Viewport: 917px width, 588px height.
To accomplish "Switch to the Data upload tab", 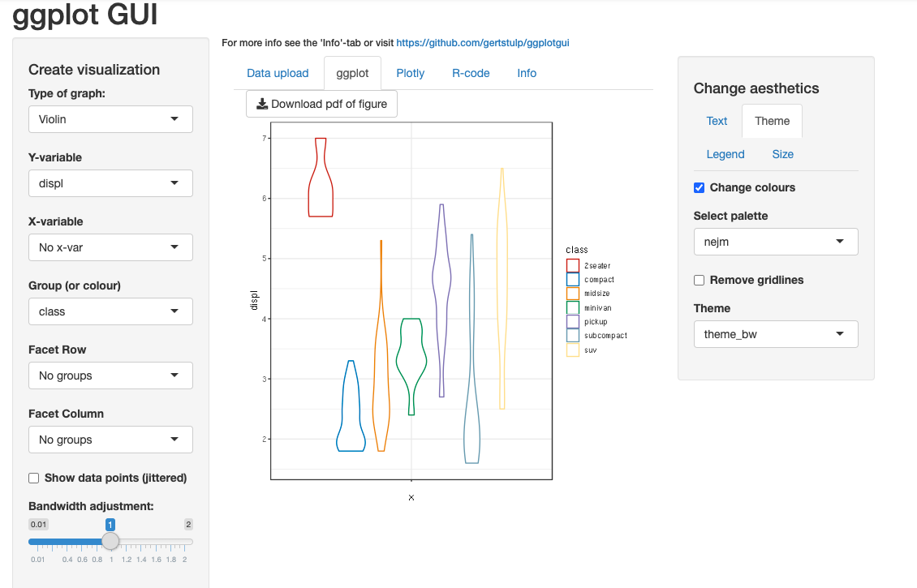I will pyautogui.click(x=278, y=73).
